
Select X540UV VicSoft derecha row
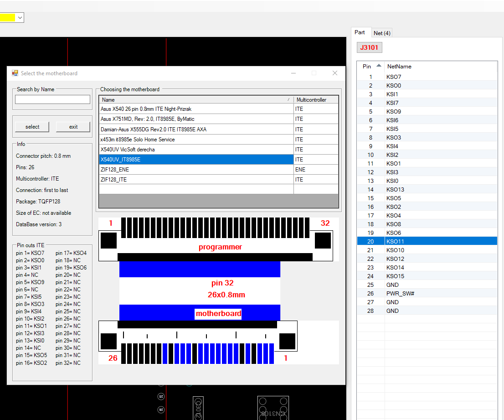point(219,149)
